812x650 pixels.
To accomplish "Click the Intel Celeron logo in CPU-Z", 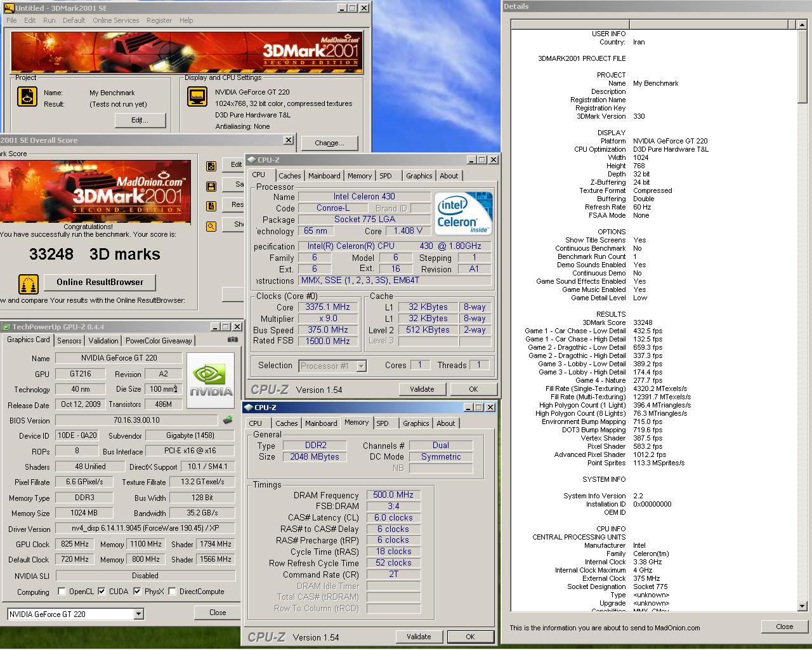I will point(464,214).
